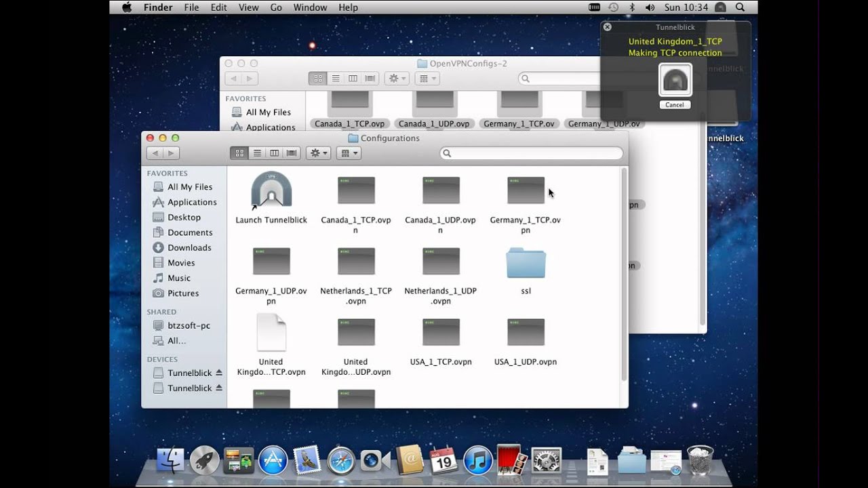The height and width of the screenshot is (488, 868).
Task: Launch Safari from the Dock
Action: pyautogui.click(x=341, y=460)
